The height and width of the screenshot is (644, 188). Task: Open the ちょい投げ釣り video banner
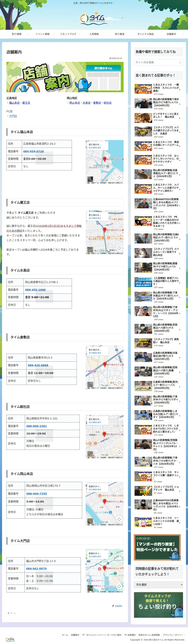tap(158, 605)
